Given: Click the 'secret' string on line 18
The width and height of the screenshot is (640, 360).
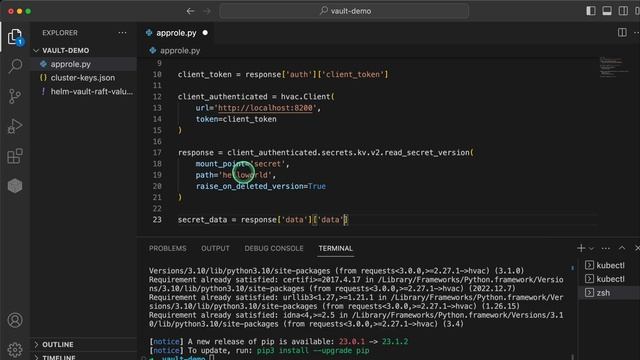Looking at the screenshot, I should tap(268, 164).
